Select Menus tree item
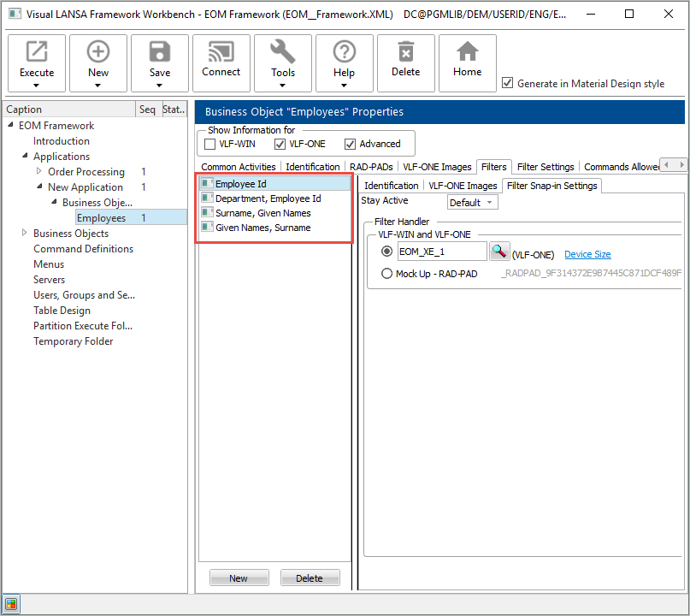Viewport: 690px width, 616px height. (x=49, y=264)
